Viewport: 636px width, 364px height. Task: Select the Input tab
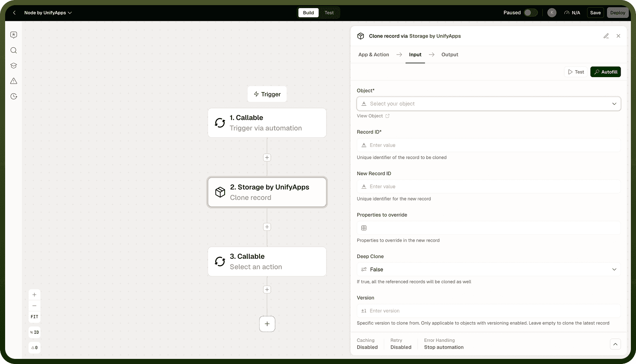coord(415,55)
